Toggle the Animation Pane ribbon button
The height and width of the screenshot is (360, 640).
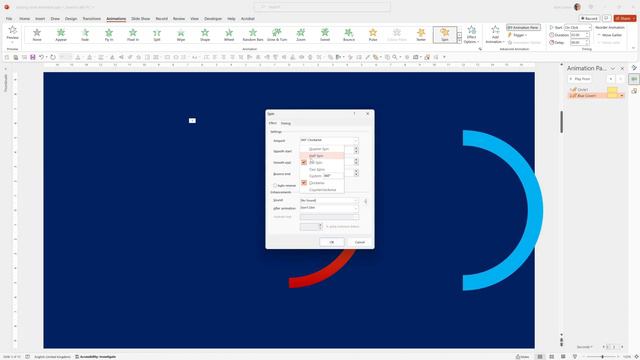[x=523, y=27]
